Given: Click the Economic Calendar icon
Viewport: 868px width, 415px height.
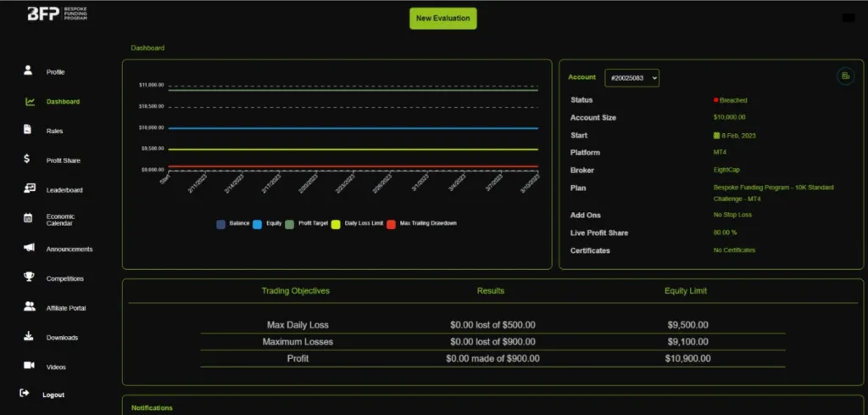Looking at the screenshot, I should click(x=29, y=218).
